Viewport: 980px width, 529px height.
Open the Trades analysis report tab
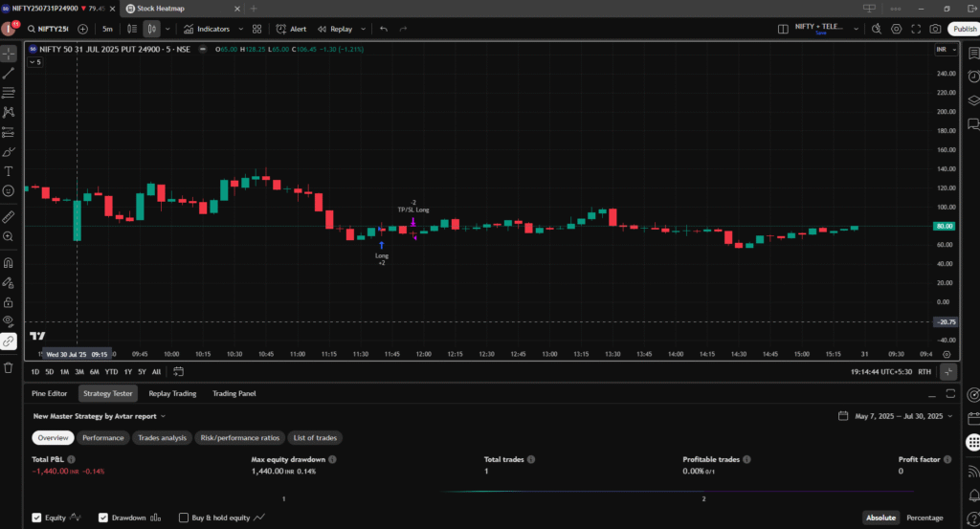(x=162, y=438)
